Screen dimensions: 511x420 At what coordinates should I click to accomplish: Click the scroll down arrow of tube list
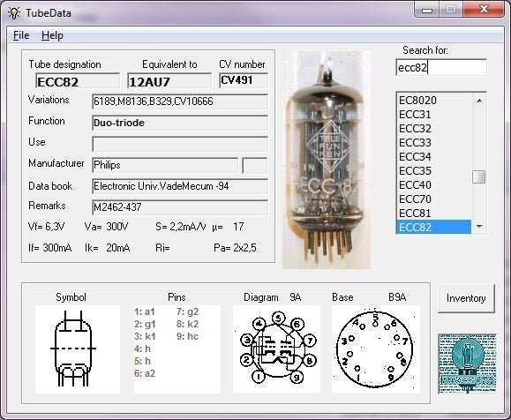[479, 226]
